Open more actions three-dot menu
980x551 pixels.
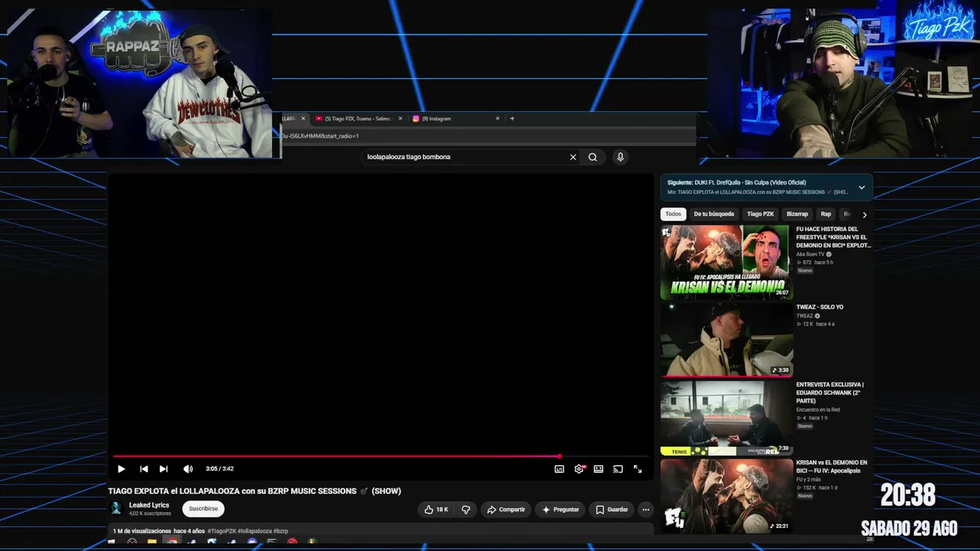[645, 510]
